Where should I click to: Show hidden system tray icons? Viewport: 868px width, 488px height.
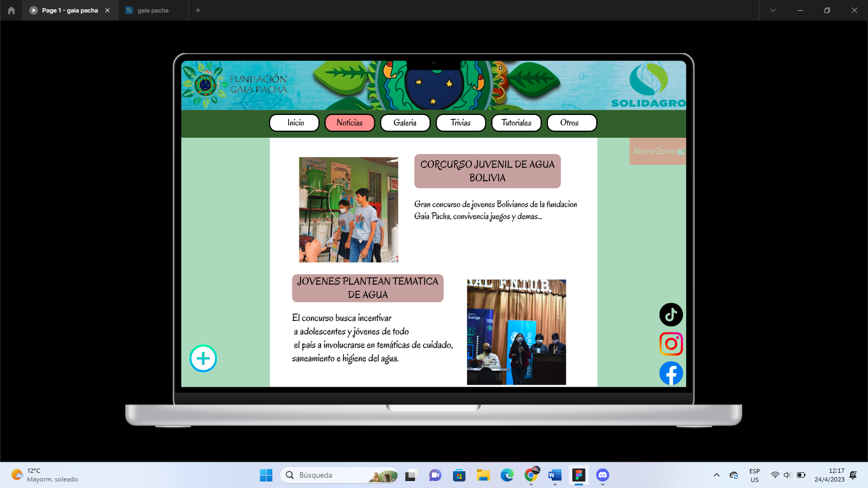click(x=717, y=476)
